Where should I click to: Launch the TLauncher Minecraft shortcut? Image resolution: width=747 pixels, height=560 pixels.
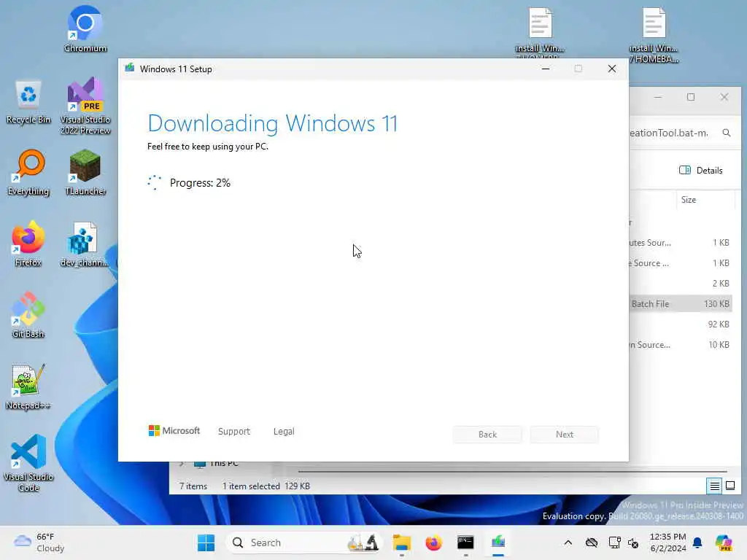(85, 173)
